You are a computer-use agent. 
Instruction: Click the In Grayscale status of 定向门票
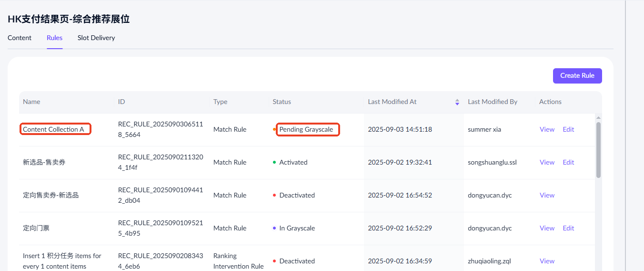[x=297, y=228]
